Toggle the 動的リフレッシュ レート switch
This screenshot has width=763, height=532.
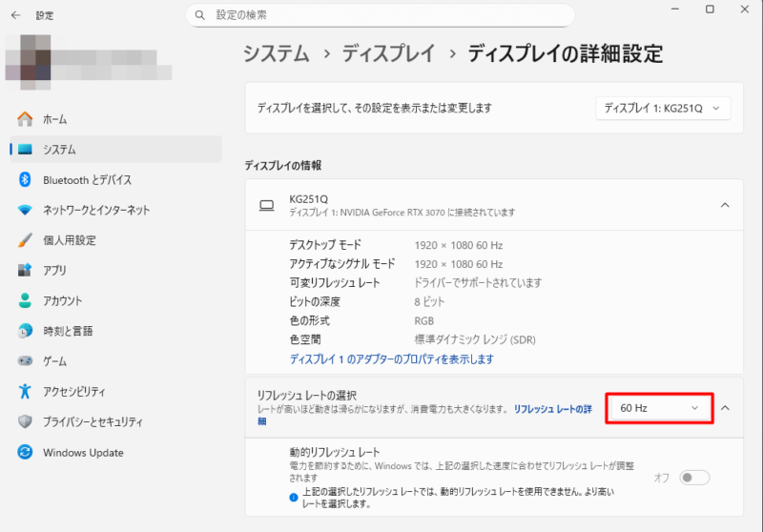[694, 478]
